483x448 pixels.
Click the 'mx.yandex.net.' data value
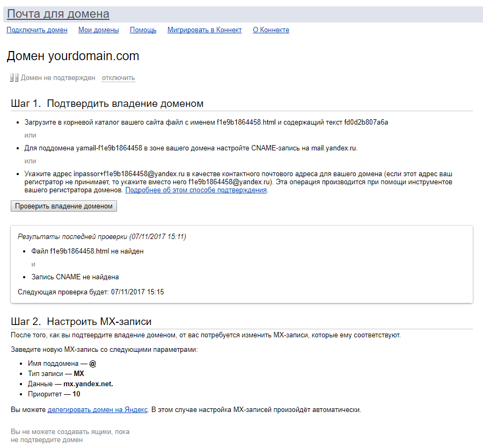point(88,384)
